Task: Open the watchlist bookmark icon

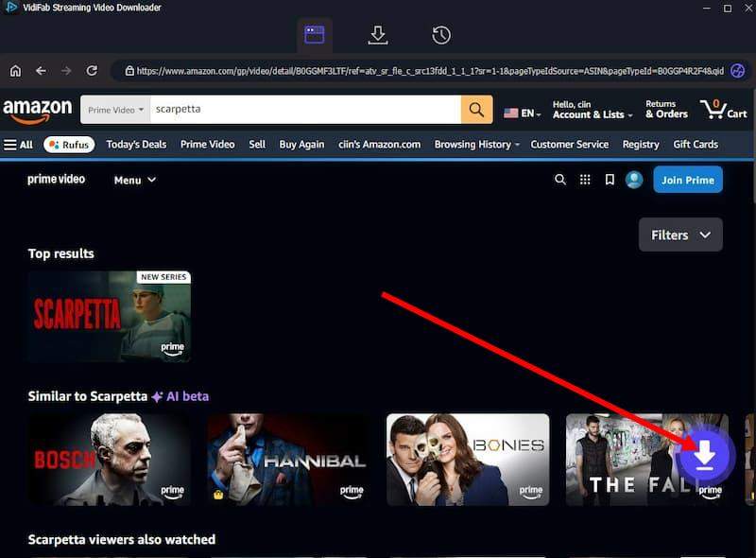Action: (610, 180)
